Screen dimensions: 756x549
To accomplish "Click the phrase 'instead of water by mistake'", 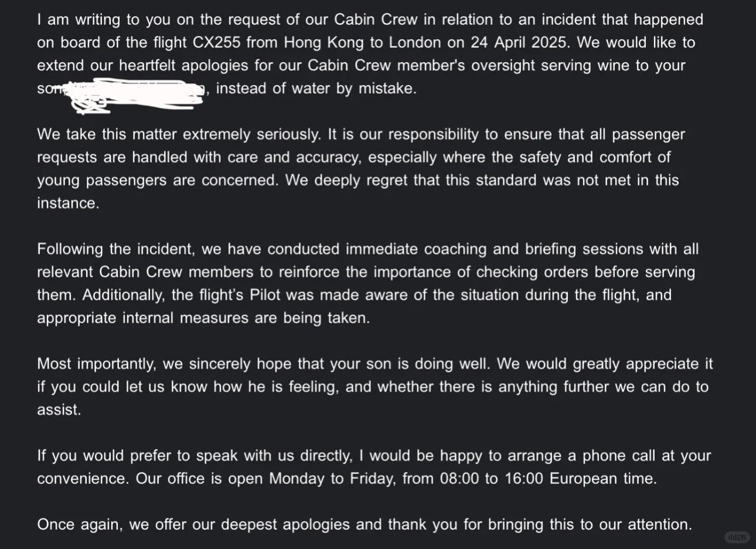I will pos(316,89).
